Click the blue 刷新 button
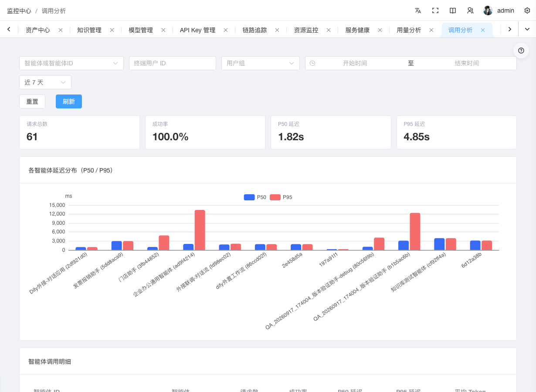 pyautogui.click(x=69, y=101)
